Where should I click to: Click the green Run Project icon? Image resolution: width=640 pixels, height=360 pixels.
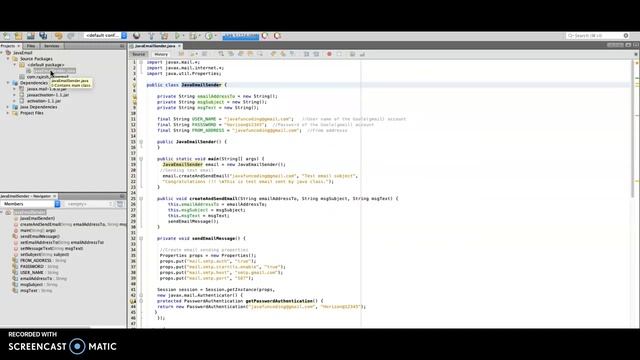(178, 36)
